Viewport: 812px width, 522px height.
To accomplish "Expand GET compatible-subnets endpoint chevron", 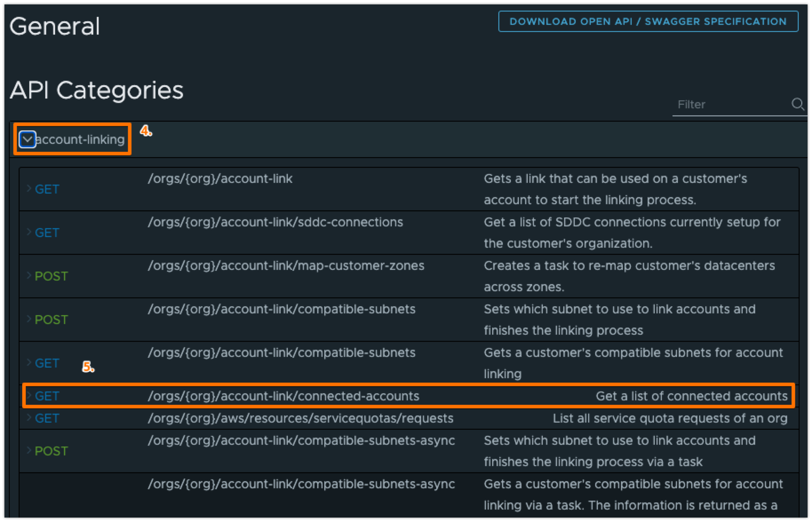I will (29, 363).
